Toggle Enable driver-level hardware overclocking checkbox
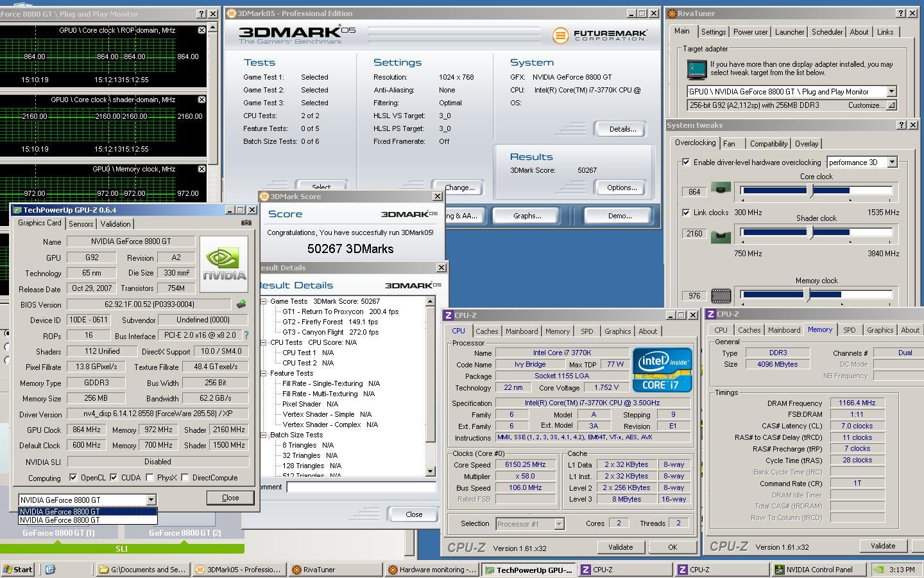924x578 pixels. click(x=686, y=162)
